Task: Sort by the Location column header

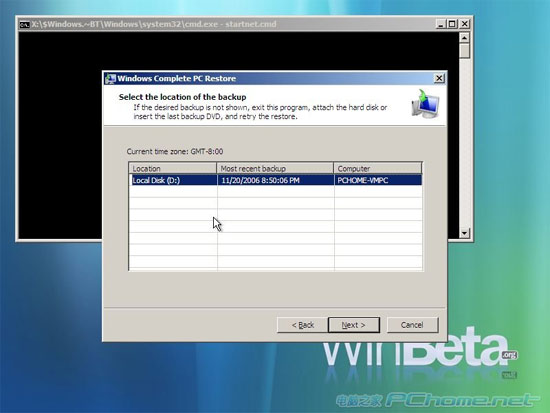Action: 173,168
